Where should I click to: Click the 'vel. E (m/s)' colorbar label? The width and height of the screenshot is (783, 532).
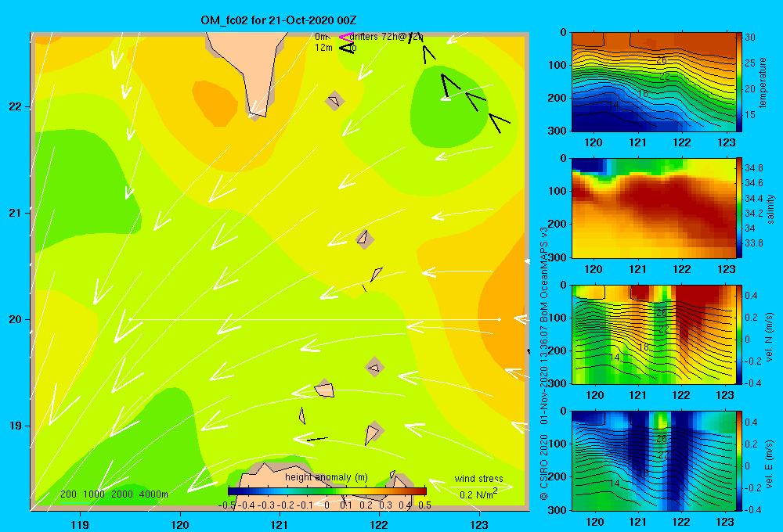click(769, 463)
